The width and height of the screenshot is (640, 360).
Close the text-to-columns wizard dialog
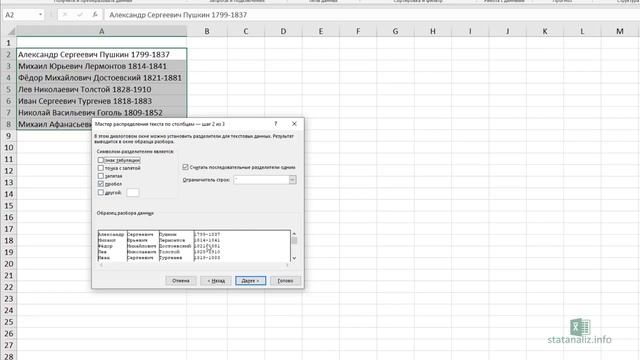(x=294, y=124)
